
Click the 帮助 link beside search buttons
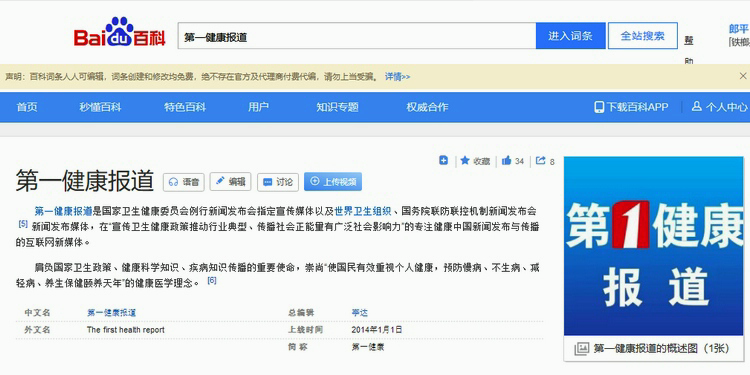[x=689, y=50]
